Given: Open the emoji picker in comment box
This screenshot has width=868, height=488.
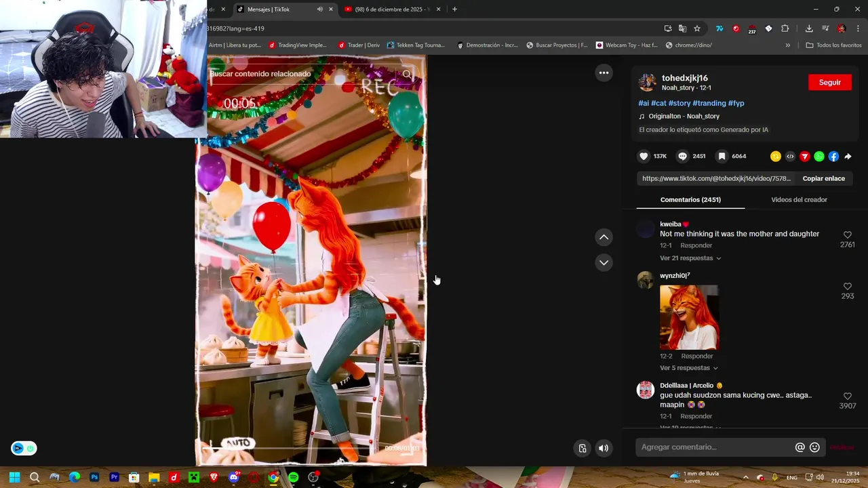Looking at the screenshot, I should pos(814,447).
